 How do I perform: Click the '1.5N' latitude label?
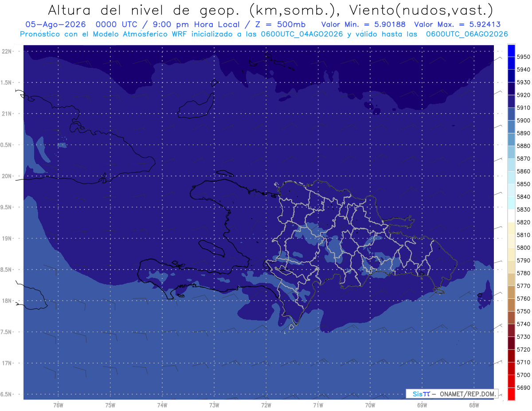(x=6, y=82)
